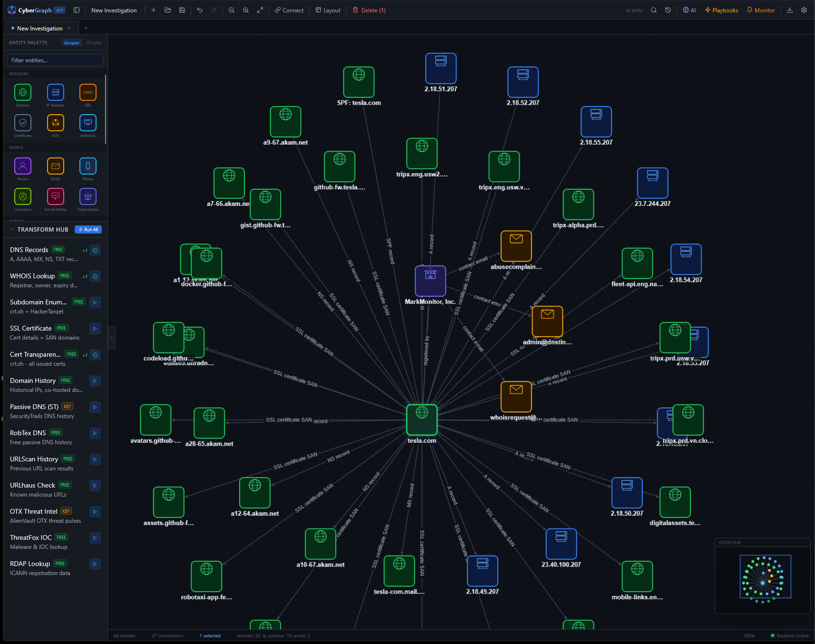Open an investigation with the folder icon
Screen dimensions: 815x644
click(x=168, y=10)
